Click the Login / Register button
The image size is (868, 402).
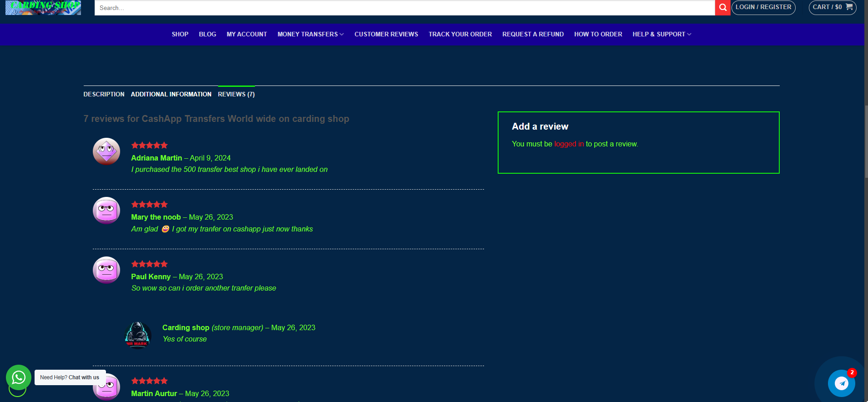(x=763, y=7)
